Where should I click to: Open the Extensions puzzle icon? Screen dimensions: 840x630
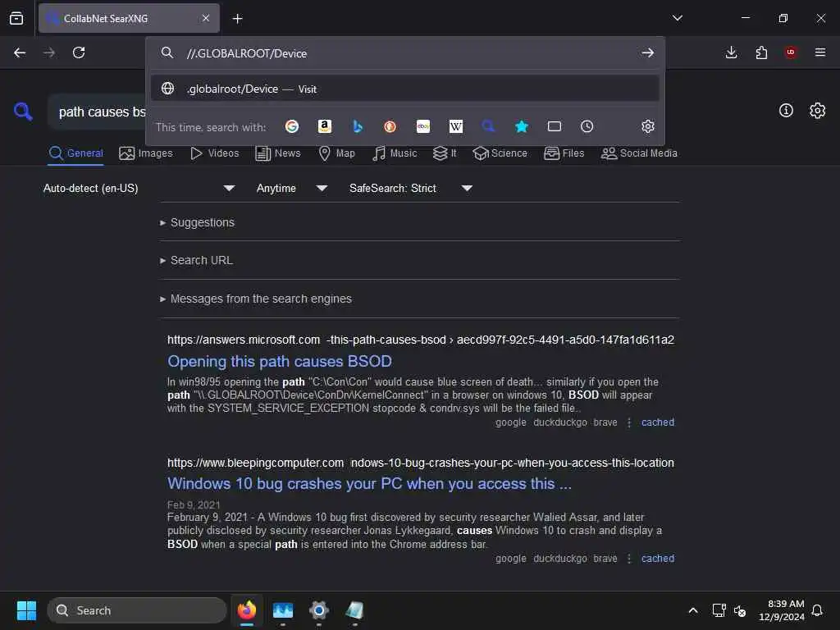[x=761, y=52]
